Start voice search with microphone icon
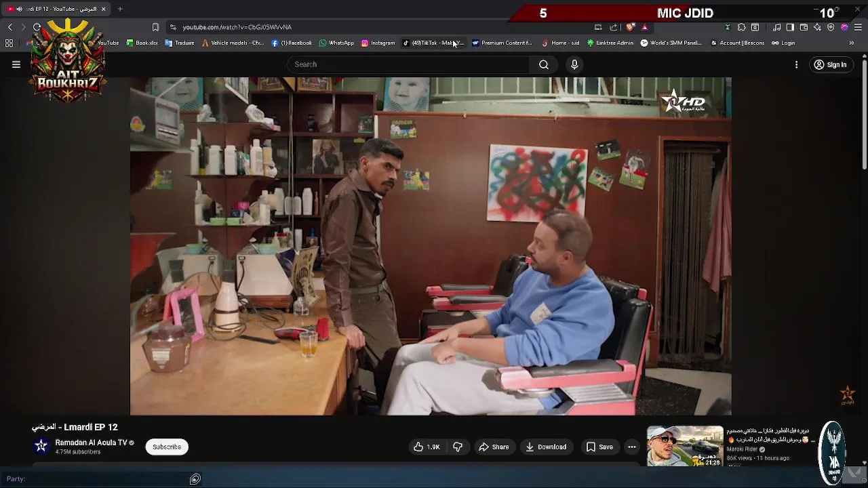The width and height of the screenshot is (868, 488). [574, 64]
